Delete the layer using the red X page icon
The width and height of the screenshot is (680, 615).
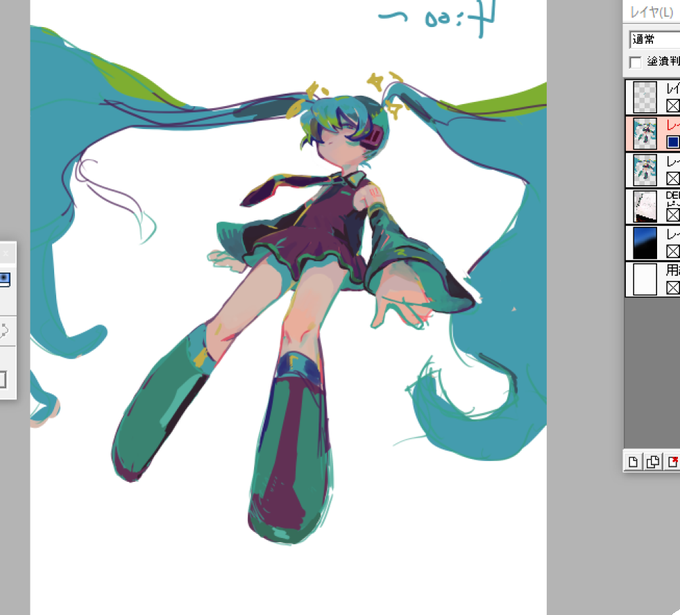click(673, 462)
